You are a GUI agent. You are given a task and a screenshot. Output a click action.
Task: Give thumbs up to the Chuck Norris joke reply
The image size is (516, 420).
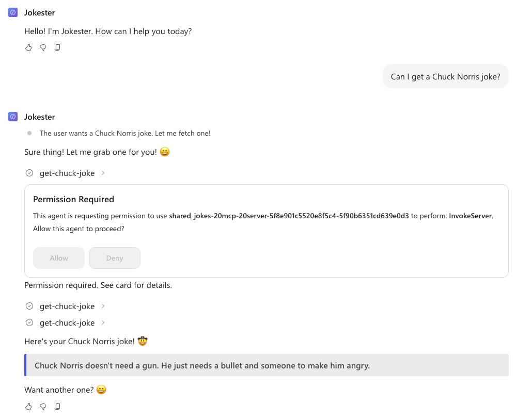(28, 407)
